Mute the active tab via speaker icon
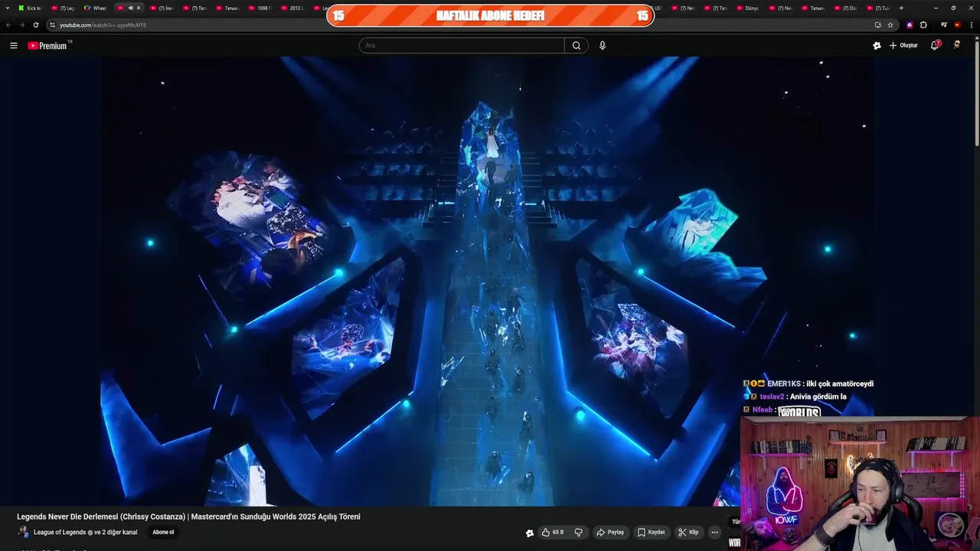980x551 pixels. (130, 8)
